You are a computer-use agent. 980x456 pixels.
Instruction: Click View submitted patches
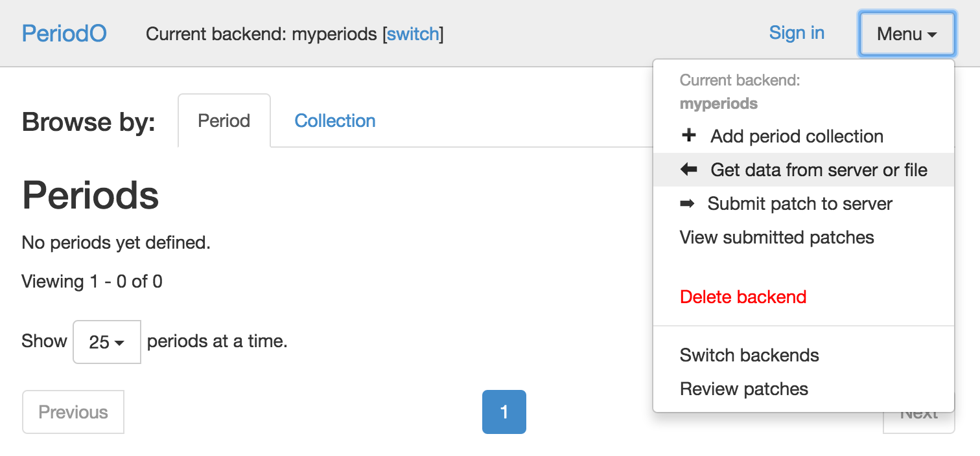click(x=776, y=237)
